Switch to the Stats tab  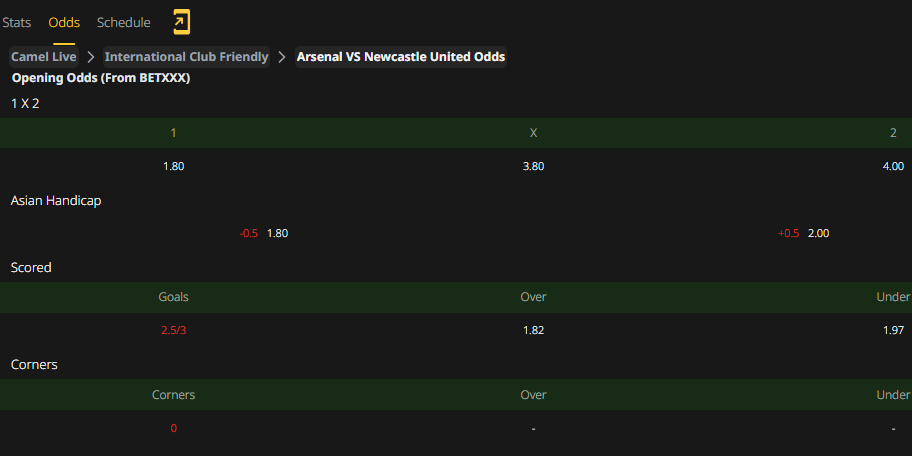tap(17, 23)
